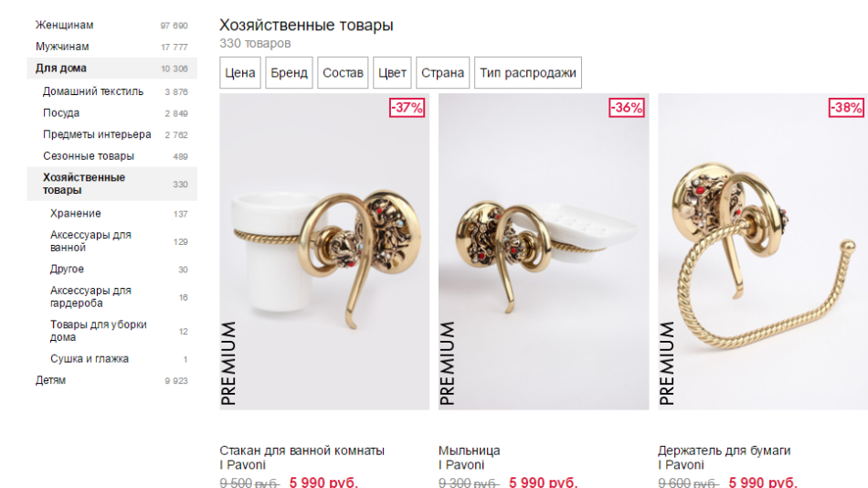Click the toothbrush glass product image
Viewport: 868px width, 488px height.
(324, 251)
